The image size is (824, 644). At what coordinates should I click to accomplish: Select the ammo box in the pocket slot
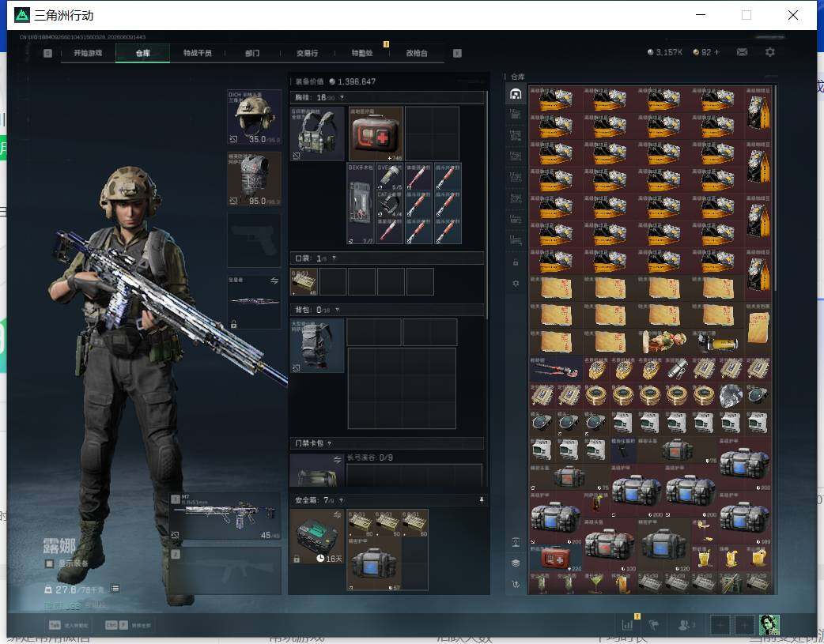click(x=304, y=282)
